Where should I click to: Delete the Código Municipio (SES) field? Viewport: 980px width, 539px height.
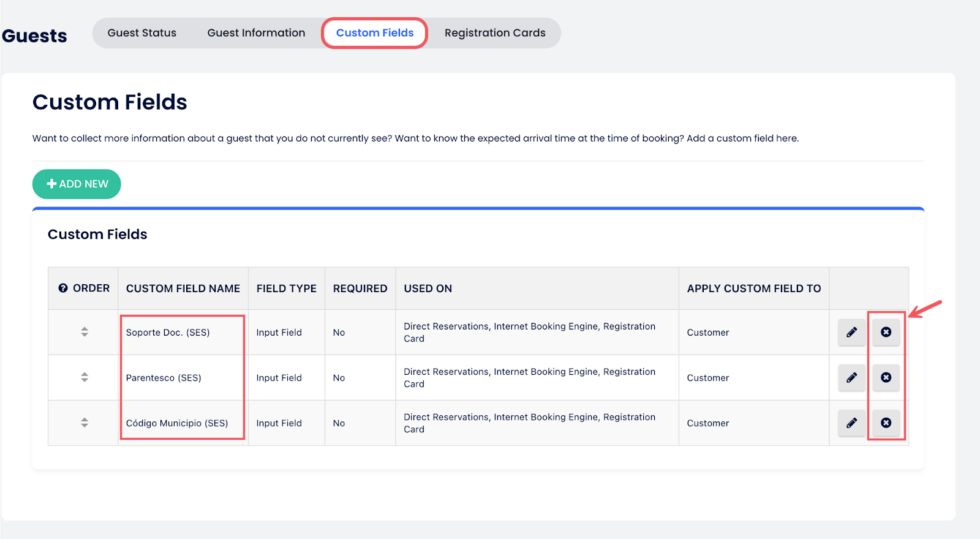point(886,423)
